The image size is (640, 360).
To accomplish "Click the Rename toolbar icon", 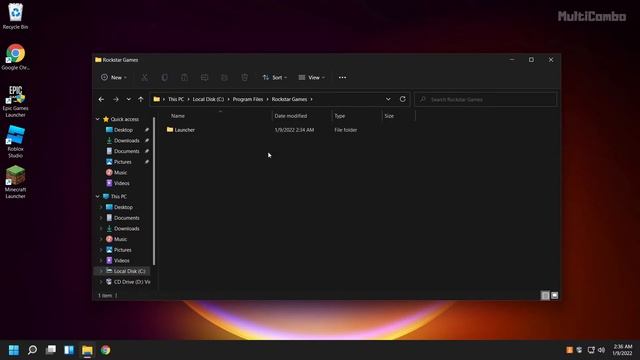I will (204, 78).
